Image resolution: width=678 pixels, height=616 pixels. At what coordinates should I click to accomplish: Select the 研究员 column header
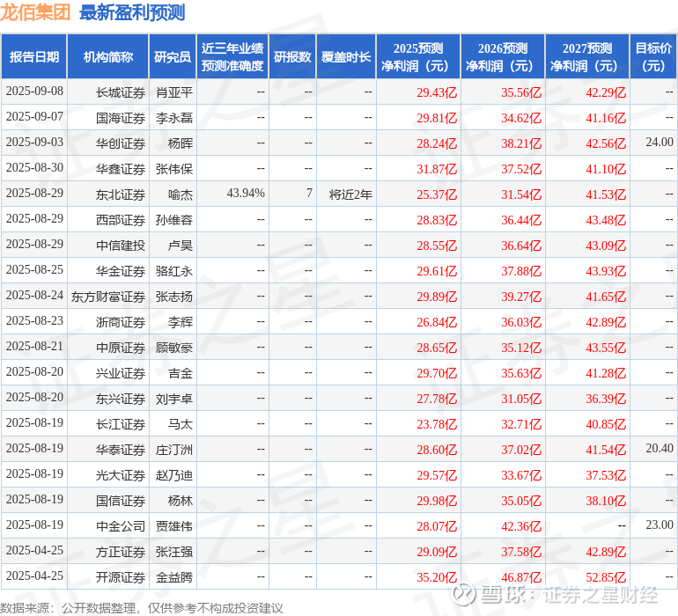(x=173, y=56)
